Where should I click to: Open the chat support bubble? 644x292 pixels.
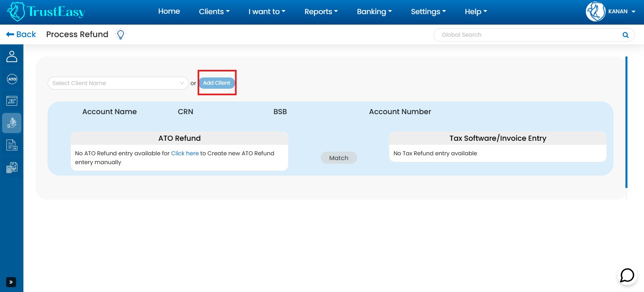(627, 275)
